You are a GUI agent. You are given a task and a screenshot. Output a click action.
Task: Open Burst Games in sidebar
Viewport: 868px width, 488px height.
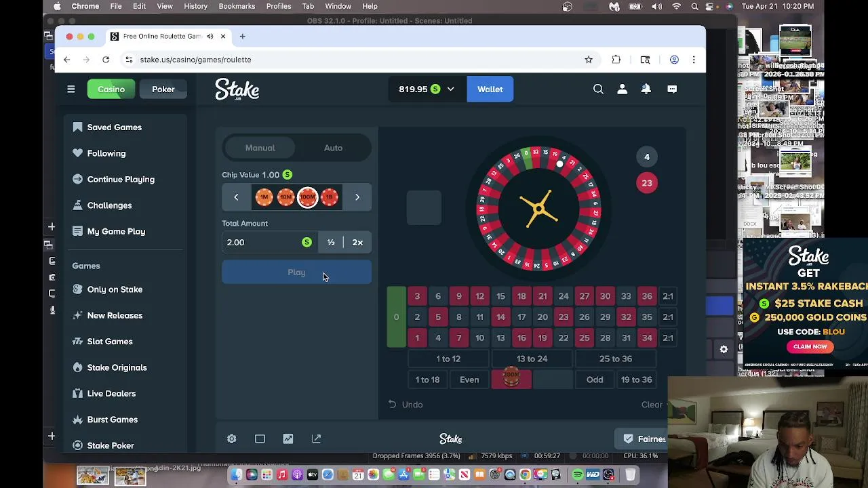tap(112, 420)
